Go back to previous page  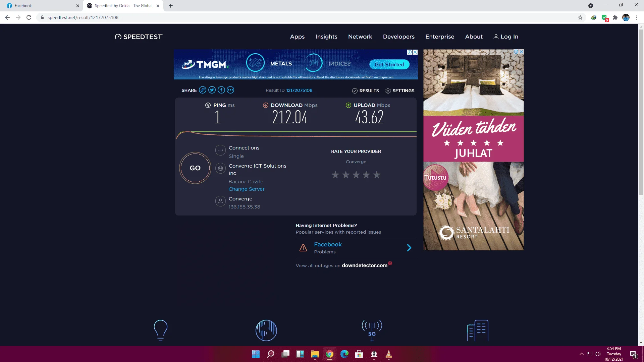7,17
